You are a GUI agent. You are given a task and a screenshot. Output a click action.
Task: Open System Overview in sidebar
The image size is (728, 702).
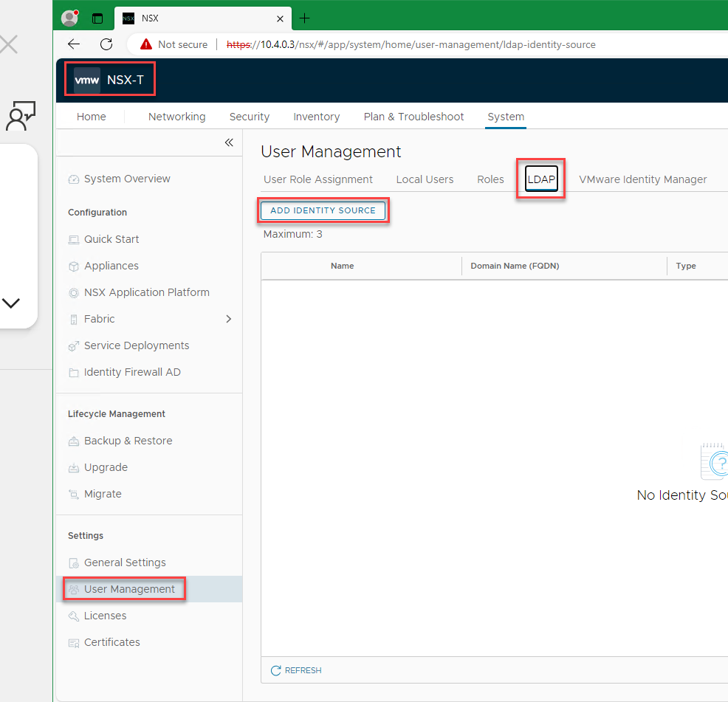pyautogui.click(x=127, y=179)
